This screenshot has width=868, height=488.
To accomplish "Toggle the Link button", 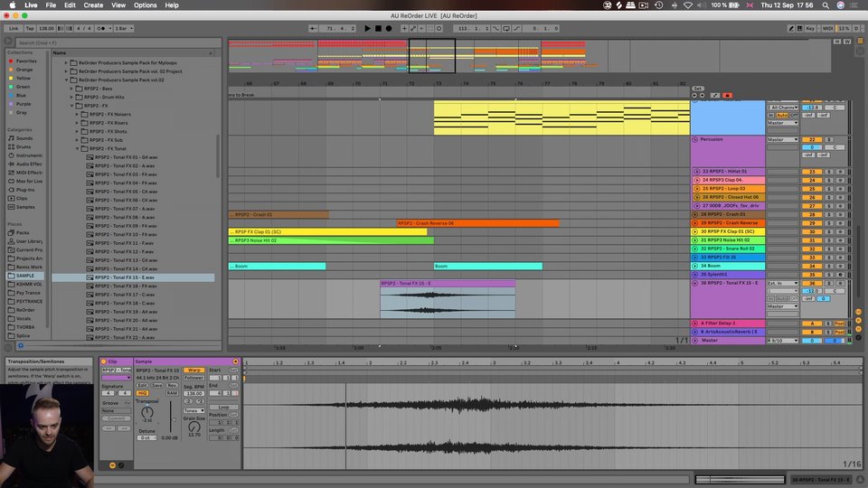I will tap(14, 28).
